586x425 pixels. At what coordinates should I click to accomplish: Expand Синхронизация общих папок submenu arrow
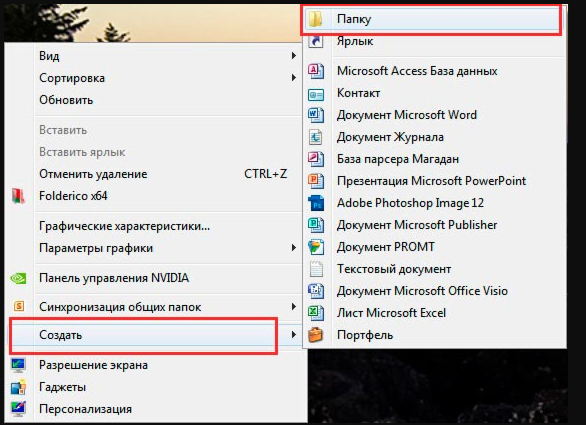click(294, 307)
